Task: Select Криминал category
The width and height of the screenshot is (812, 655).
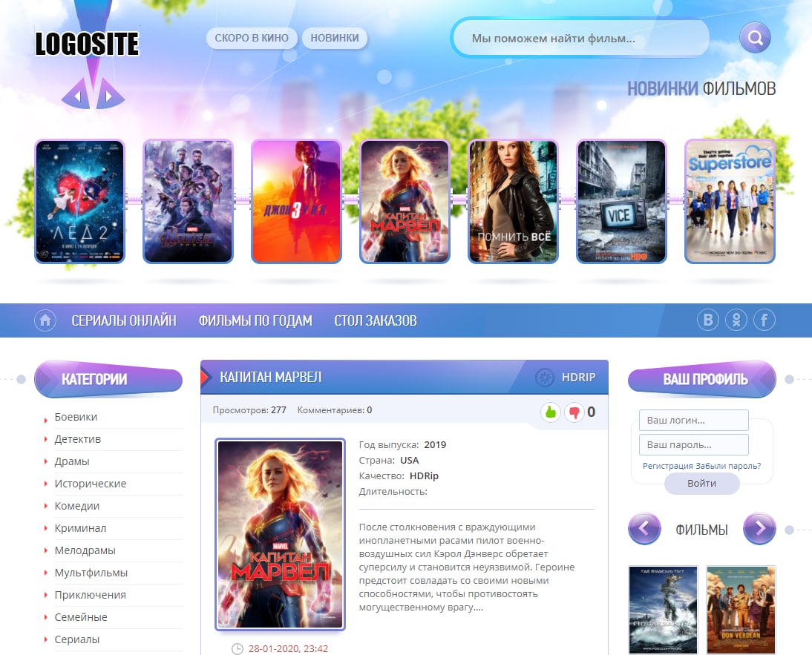Action: [80, 528]
